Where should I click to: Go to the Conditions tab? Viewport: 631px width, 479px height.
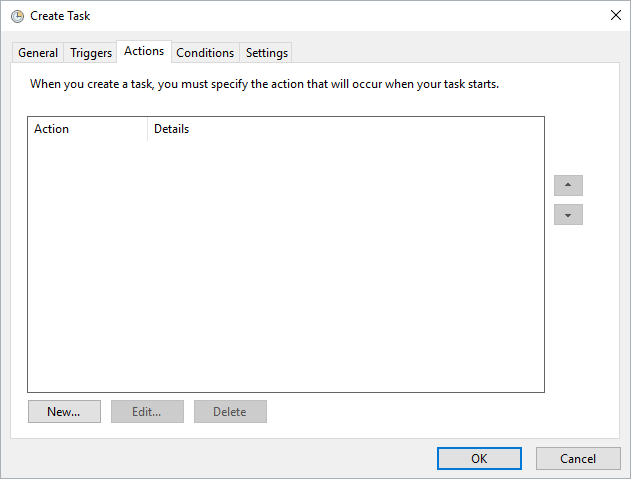[x=205, y=53]
